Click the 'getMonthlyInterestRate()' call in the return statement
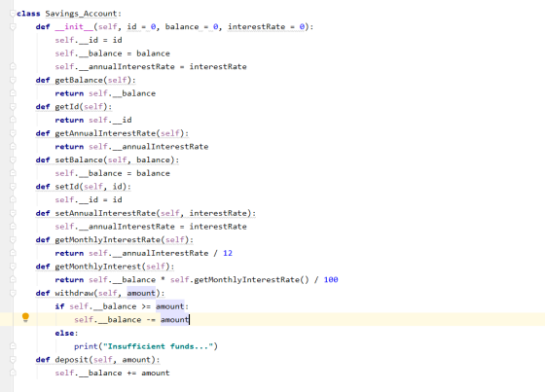Viewport: 545px width, 392px height. (251, 280)
